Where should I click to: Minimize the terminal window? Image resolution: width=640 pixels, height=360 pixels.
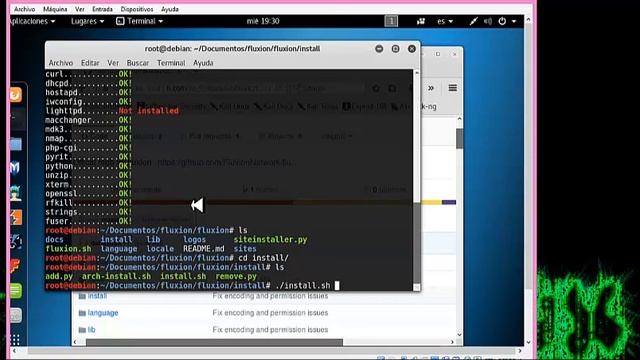click(379, 49)
